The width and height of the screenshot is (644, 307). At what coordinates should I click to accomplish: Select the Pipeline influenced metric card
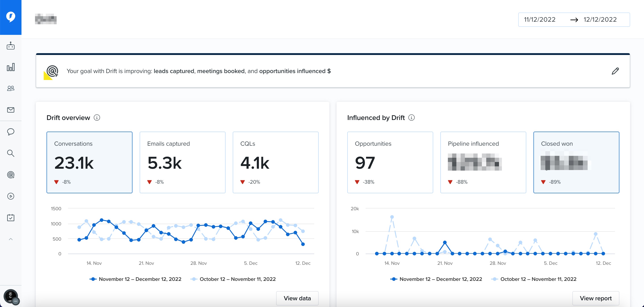coord(483,162)
